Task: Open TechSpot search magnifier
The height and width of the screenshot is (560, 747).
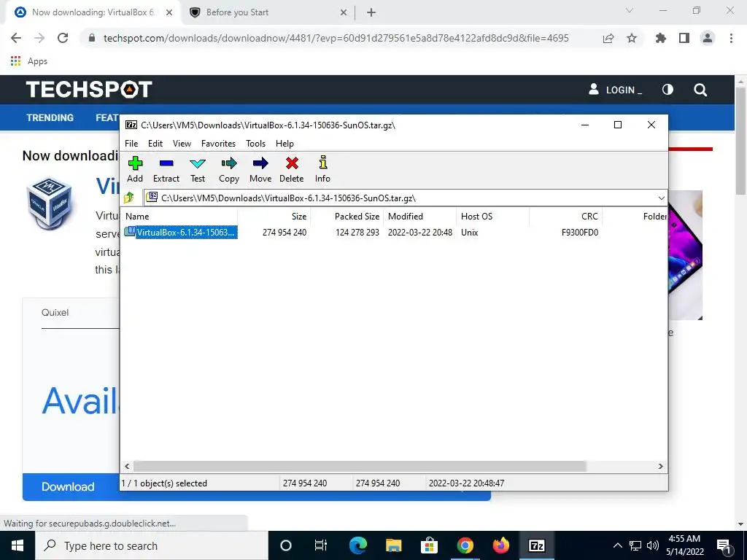Action: click(700, 90)
